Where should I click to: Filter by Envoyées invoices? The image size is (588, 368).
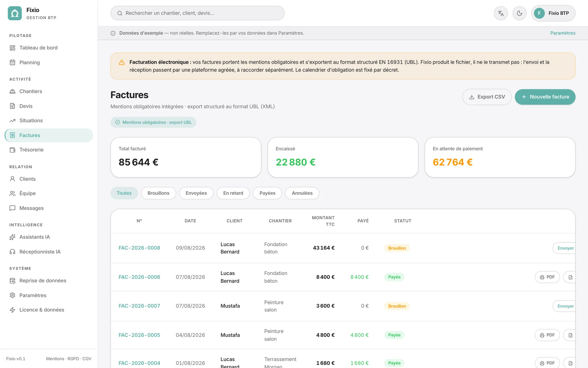tap(196, 193)
